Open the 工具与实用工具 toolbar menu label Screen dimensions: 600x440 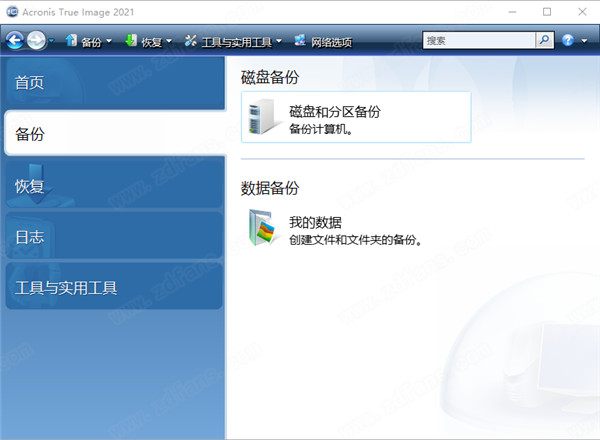[x=237, y=42]
